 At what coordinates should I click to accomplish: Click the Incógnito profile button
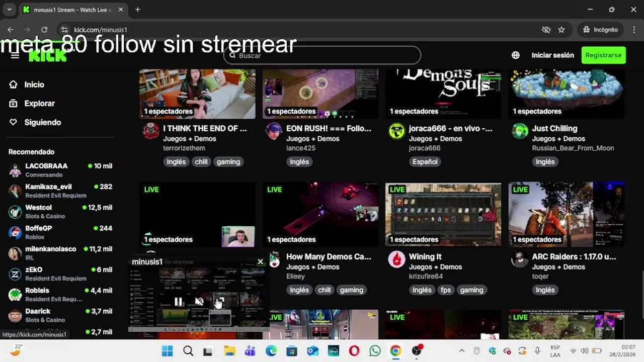click(600, 30)
